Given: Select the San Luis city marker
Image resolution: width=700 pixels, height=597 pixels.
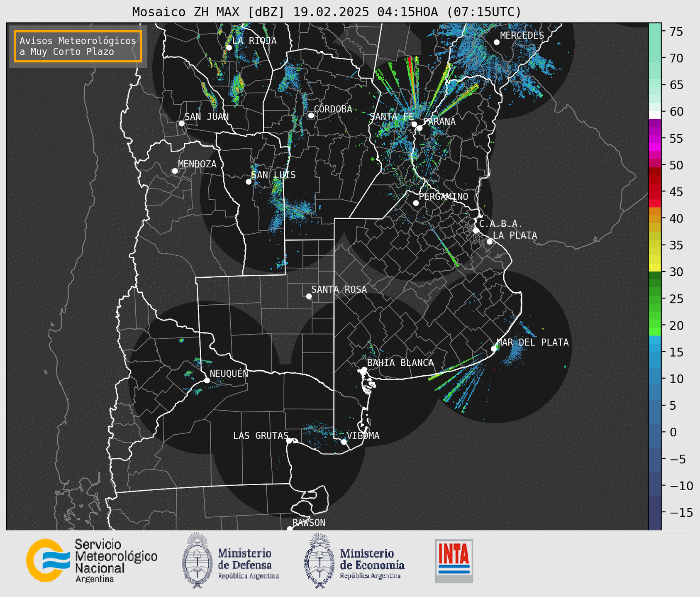Looking at the screenshot, I should click(x=249, y=181).
